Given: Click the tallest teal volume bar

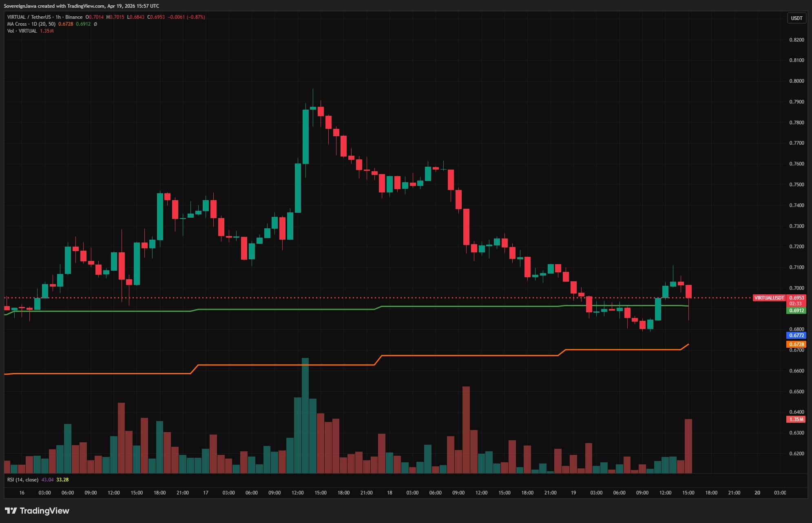Looking at the screenshot, I should click(305, 416).
